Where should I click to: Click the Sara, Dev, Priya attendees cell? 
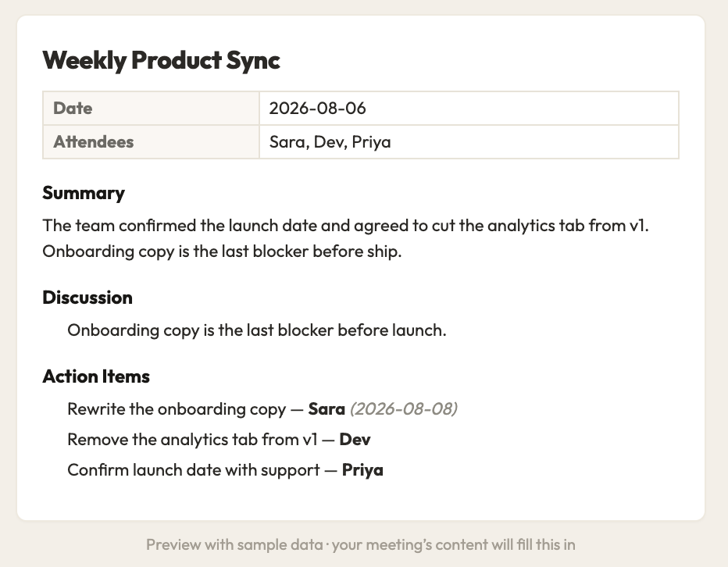[469, 142]
